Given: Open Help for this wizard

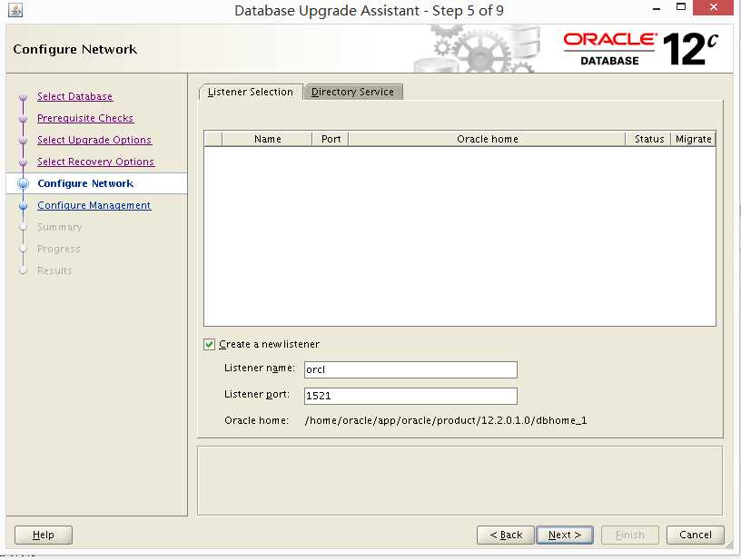Looking at the screenshot, I should point(44,535).
